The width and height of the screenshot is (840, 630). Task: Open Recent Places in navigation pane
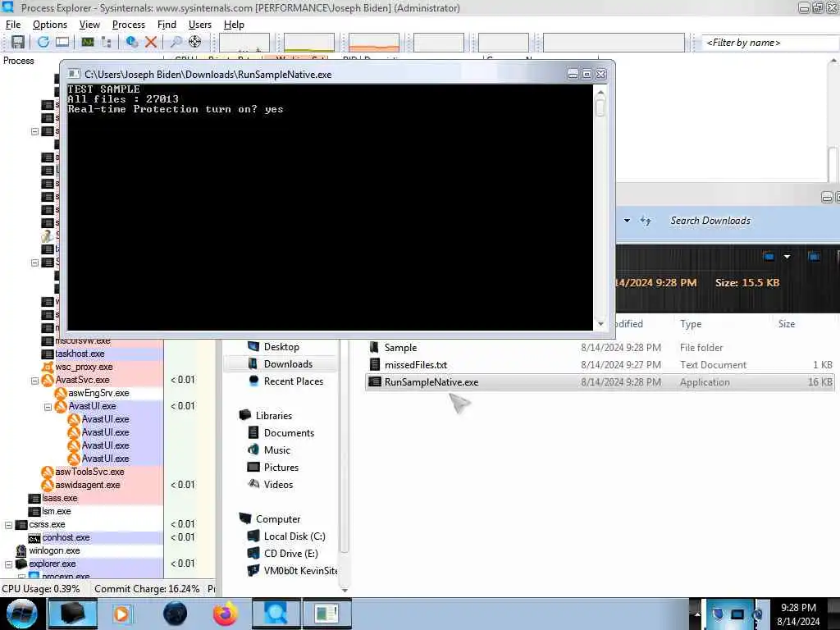click(293, 381)
